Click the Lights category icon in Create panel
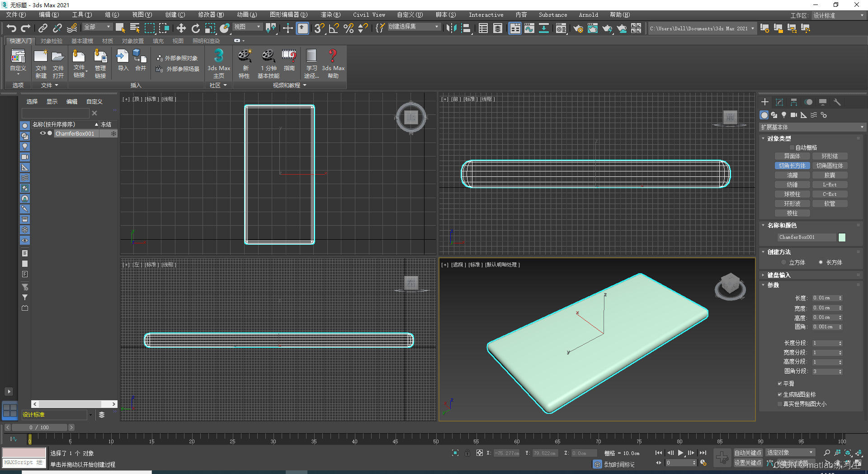 [x=784, y=115]
